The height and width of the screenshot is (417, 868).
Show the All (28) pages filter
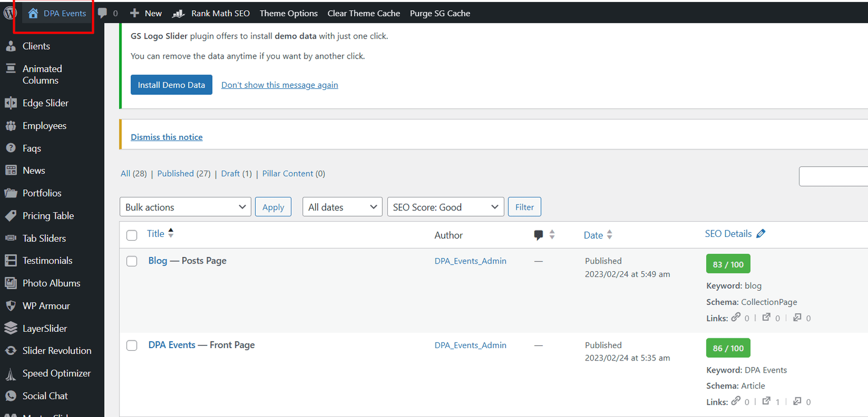133,174
